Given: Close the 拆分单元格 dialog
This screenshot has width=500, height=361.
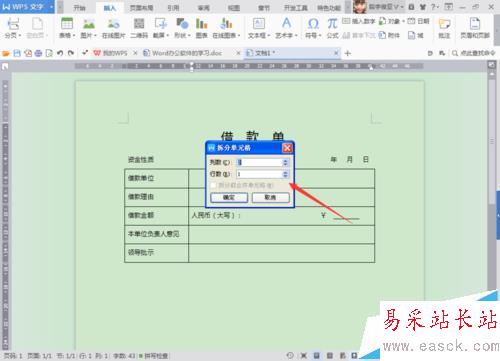Looking at the screenshot, I should tap(287, 148).
